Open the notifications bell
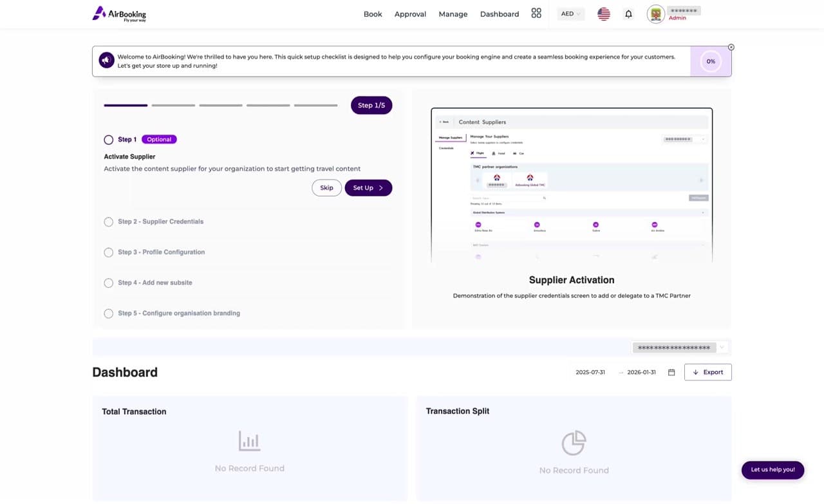This screenshot has height=504, width=824. pyautogui.click(x=629, y=14)
